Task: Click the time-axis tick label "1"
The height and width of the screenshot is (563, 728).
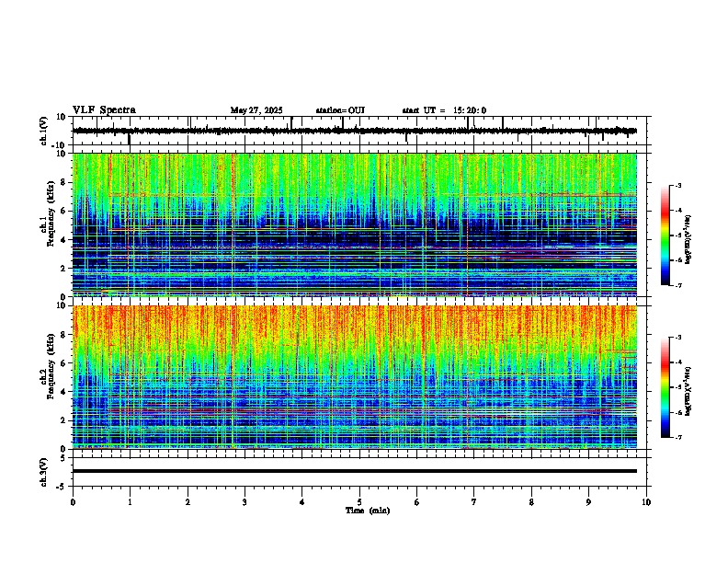Action: pyautogui.click(x=130, y=502)
